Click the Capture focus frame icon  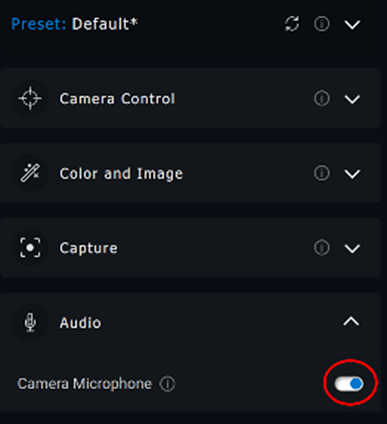click(30, 248)
